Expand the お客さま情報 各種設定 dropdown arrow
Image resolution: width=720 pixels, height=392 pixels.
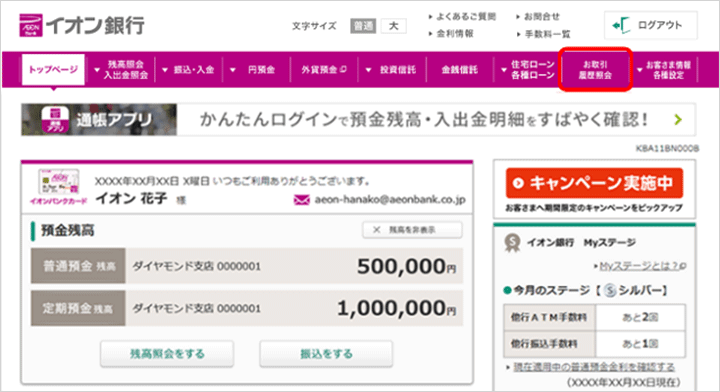639,70
